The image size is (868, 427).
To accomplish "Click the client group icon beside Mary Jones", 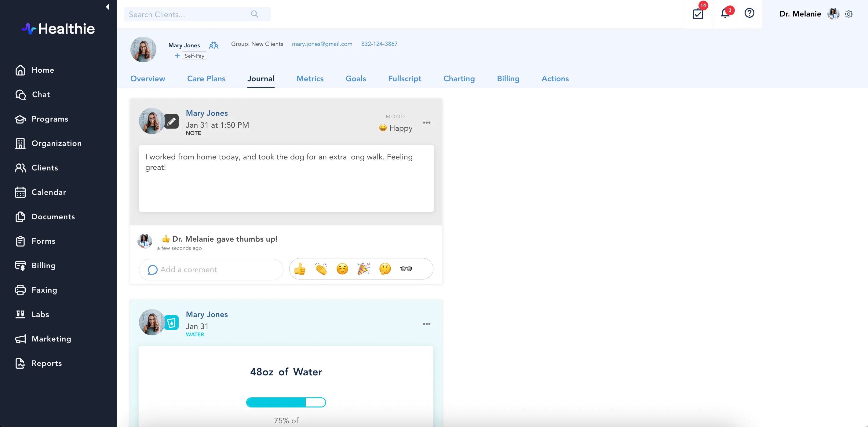I will (x=213, y=45).
